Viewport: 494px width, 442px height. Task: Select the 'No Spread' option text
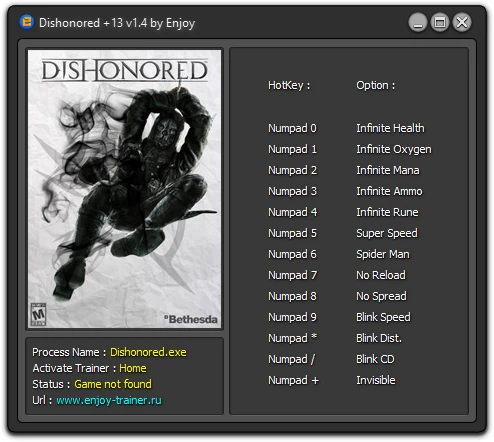[x=381, y=296]
